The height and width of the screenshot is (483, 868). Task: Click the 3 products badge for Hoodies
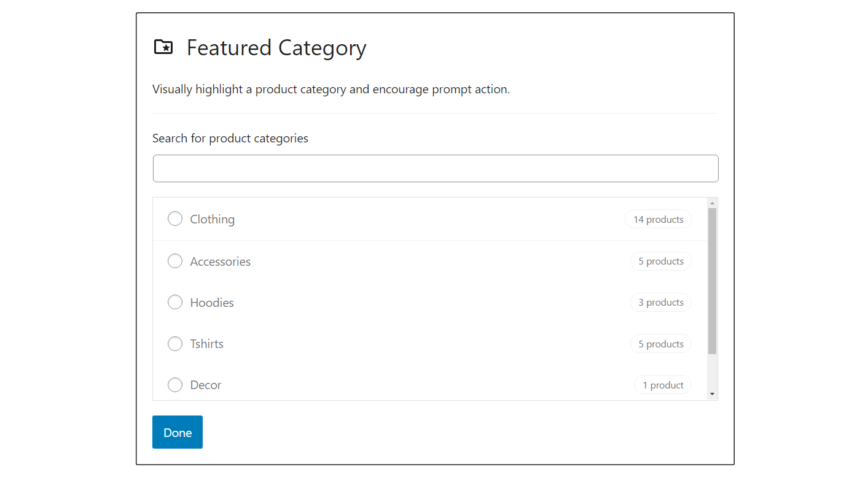661,302
